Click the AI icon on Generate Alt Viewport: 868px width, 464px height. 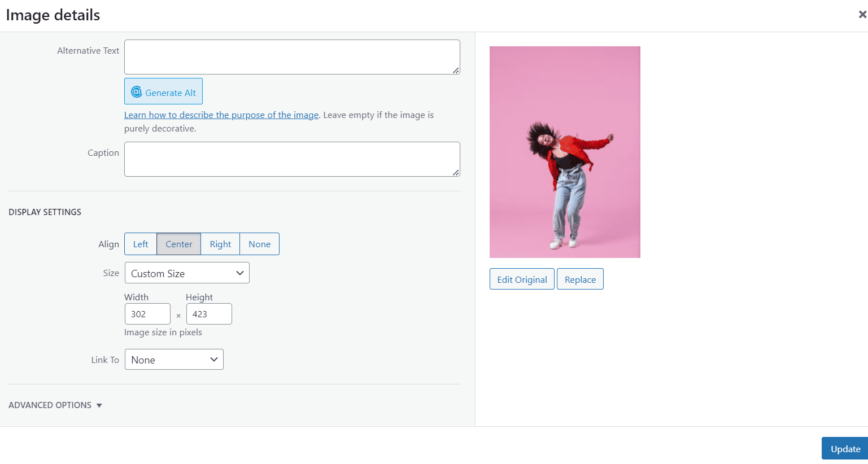tap(136, 91)
